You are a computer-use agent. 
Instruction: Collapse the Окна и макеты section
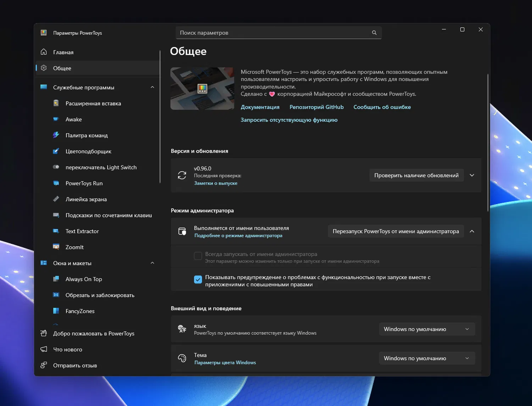[x=153, y=263]
